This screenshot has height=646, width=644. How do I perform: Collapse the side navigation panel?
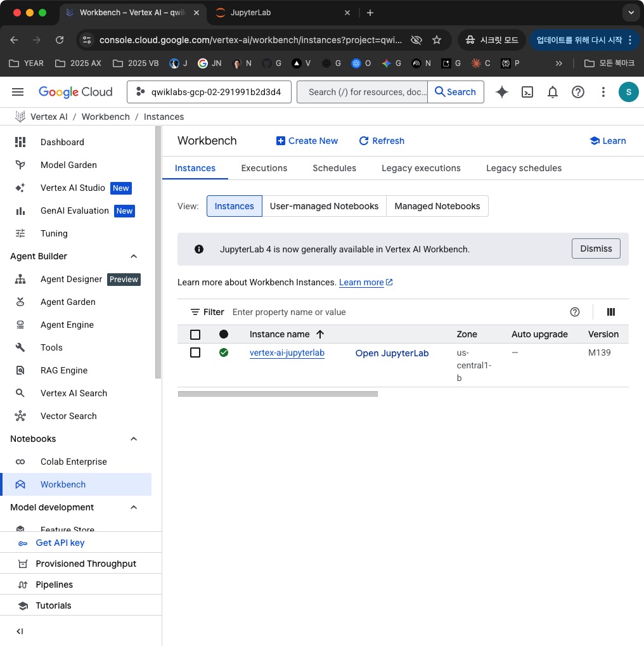(x=20, y=631)
